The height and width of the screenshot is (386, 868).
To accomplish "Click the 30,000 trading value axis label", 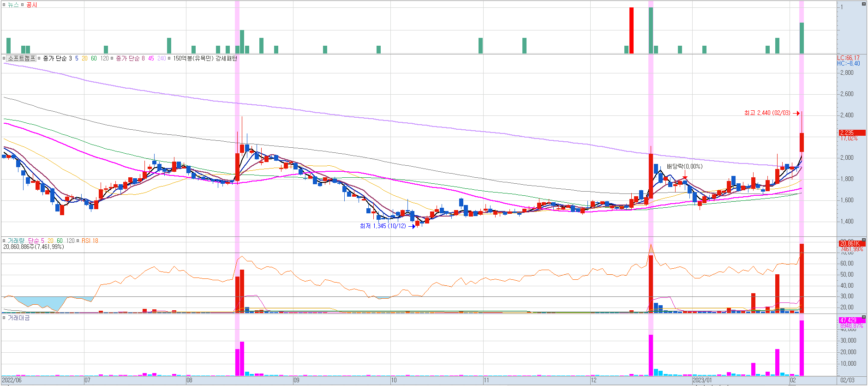I will pos(848,341).
